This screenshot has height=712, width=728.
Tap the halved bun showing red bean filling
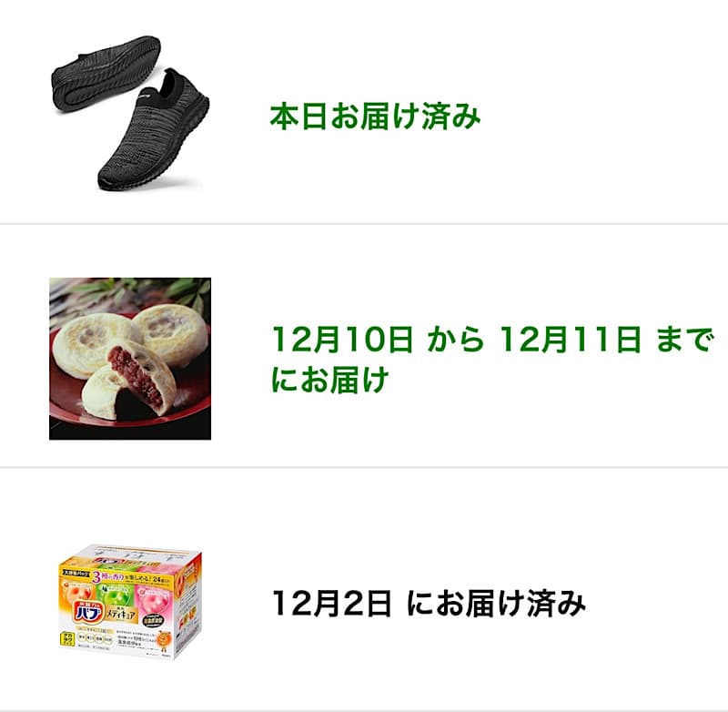click(x=130, y=381)
